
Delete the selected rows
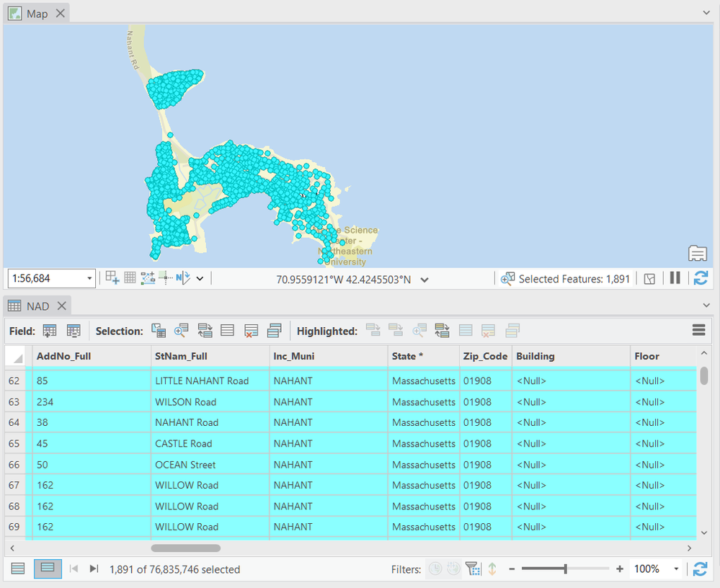pos(251,331)
